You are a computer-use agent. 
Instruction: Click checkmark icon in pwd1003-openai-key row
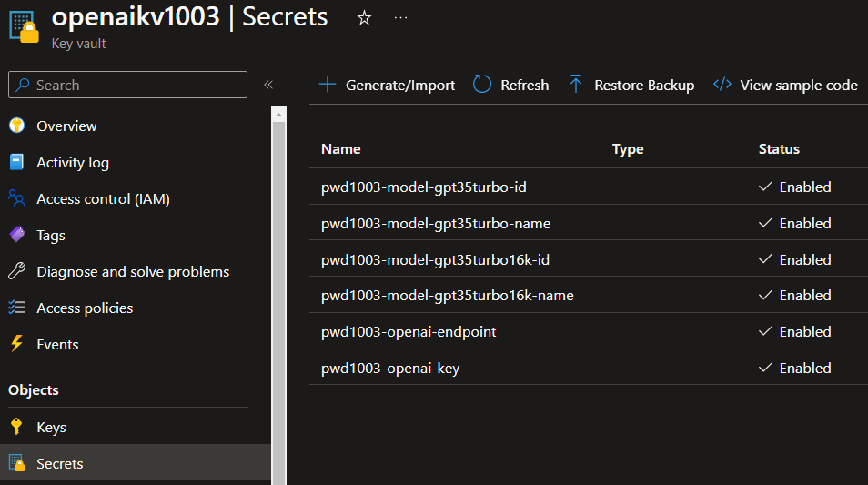point(765,367)
